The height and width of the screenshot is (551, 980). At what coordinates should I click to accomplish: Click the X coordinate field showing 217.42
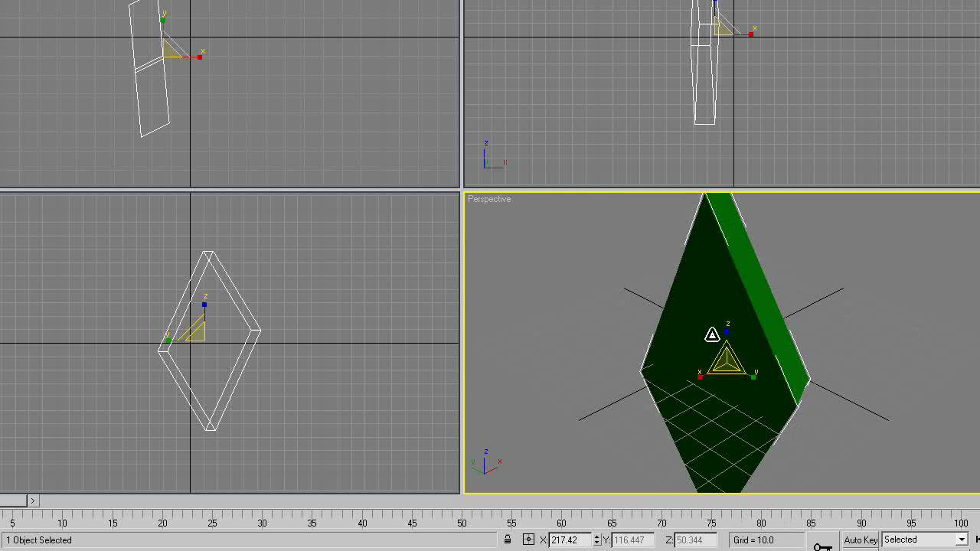pyautogui.click(x=570, y=540)
